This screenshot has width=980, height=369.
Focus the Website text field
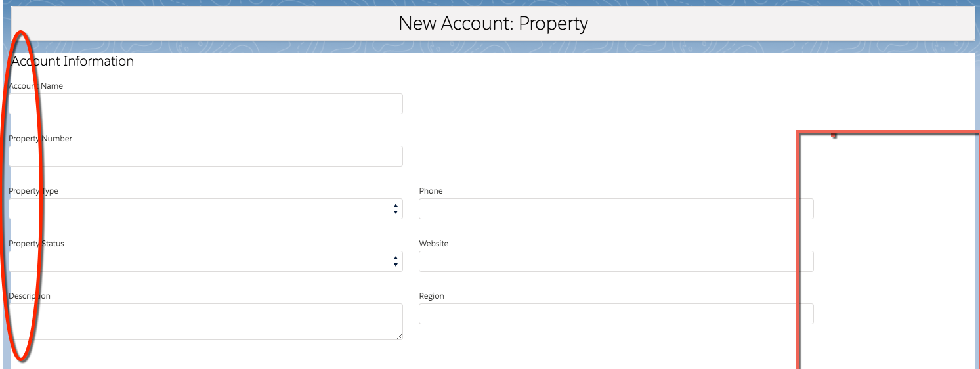click(616, 261)
